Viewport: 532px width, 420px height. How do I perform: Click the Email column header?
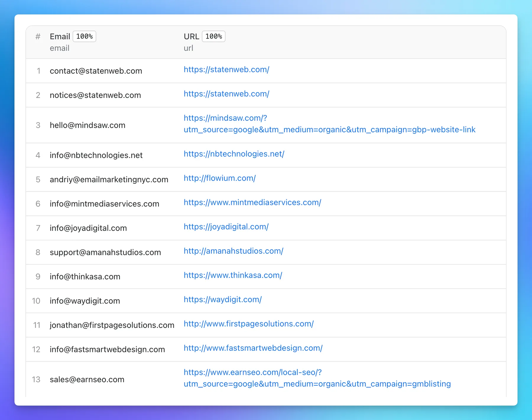point(60,36)
